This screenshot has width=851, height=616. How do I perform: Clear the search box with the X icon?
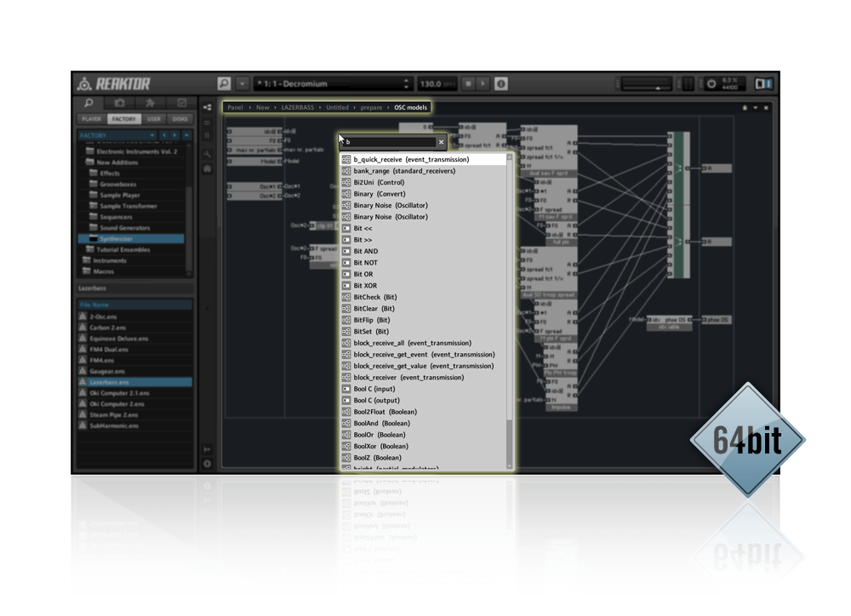click(441, 142)
